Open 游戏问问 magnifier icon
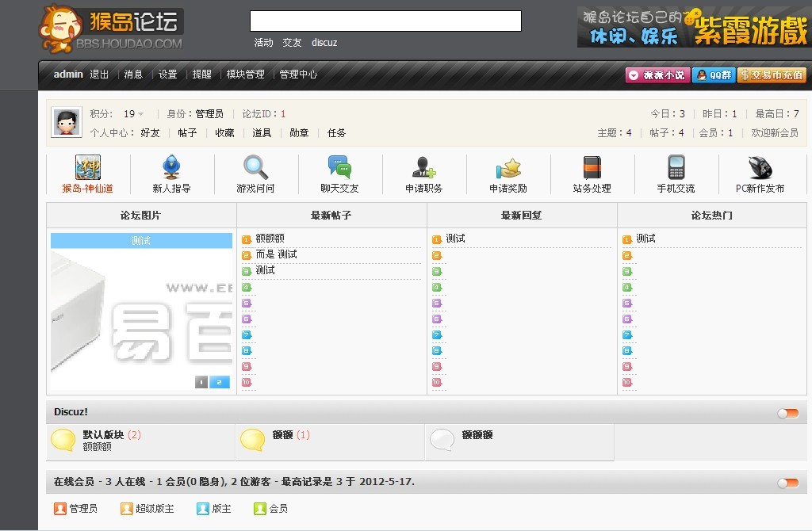812x531 pixels. 256,168
